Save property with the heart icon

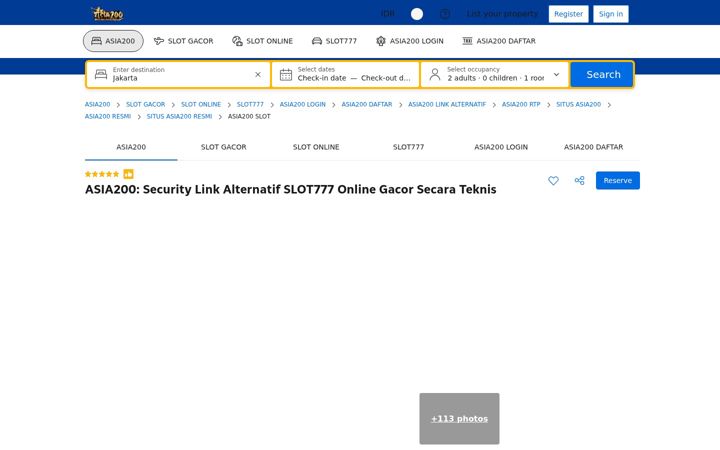coord(553,180)
